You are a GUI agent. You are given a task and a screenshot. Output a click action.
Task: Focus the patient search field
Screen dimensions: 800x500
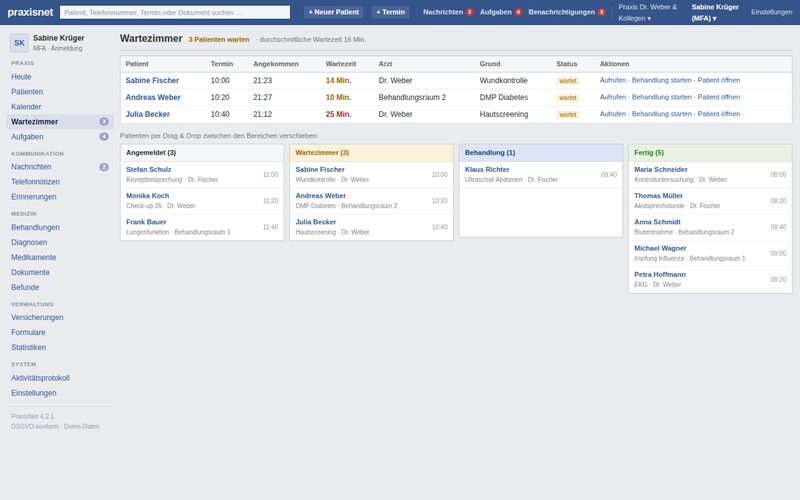pyautogui.click(x=174, y=12)
